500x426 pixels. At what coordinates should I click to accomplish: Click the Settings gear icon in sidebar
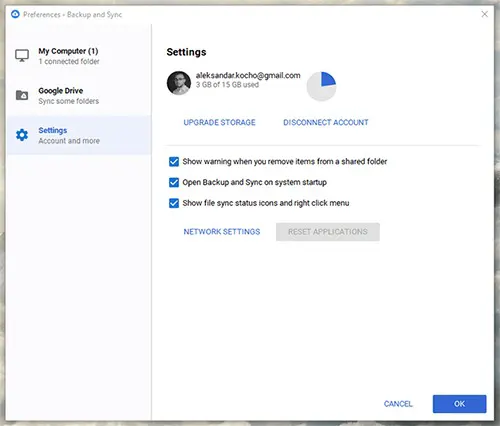tap(22, 135)
